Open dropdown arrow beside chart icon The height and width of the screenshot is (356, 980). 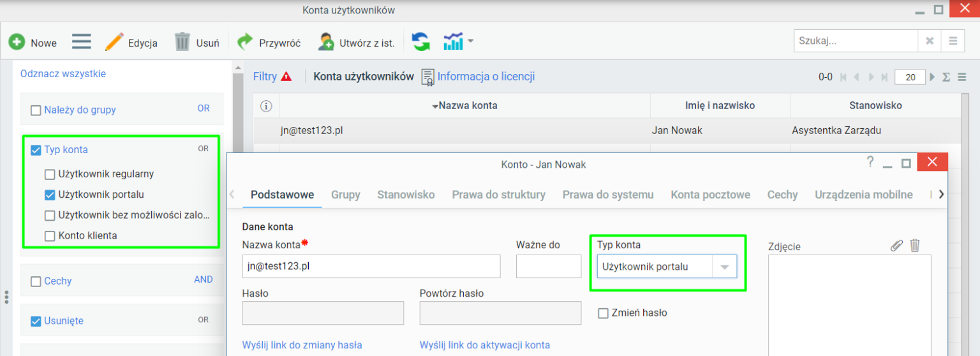tap(470, 41)
